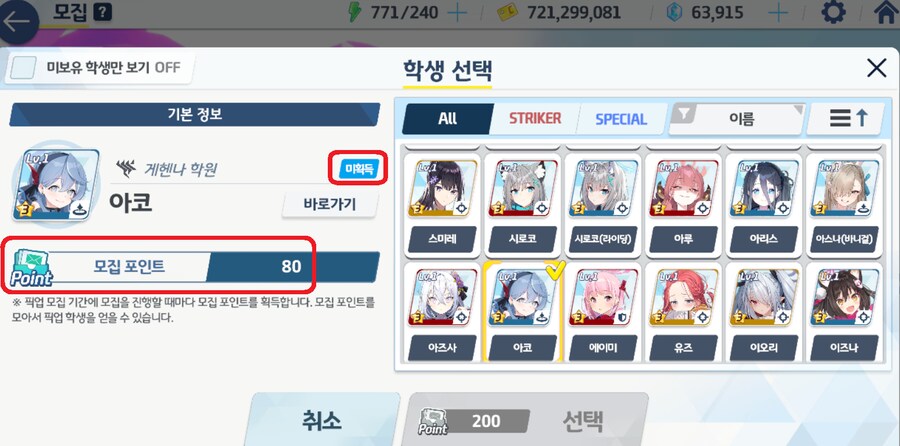Add energy with the plus beside 771/240
900x446 pixels.
[x=457, y=12]
